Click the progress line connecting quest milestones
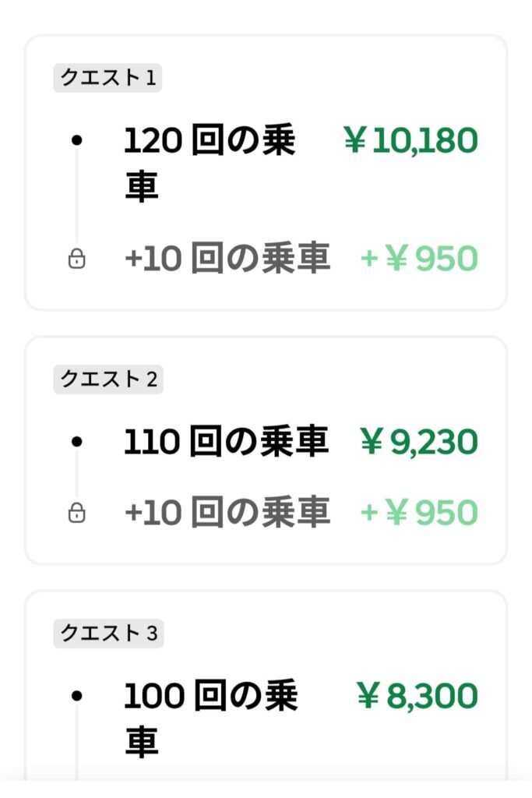Image resolution: width=532 pixels, height=798 pixels. pos(76,199)
